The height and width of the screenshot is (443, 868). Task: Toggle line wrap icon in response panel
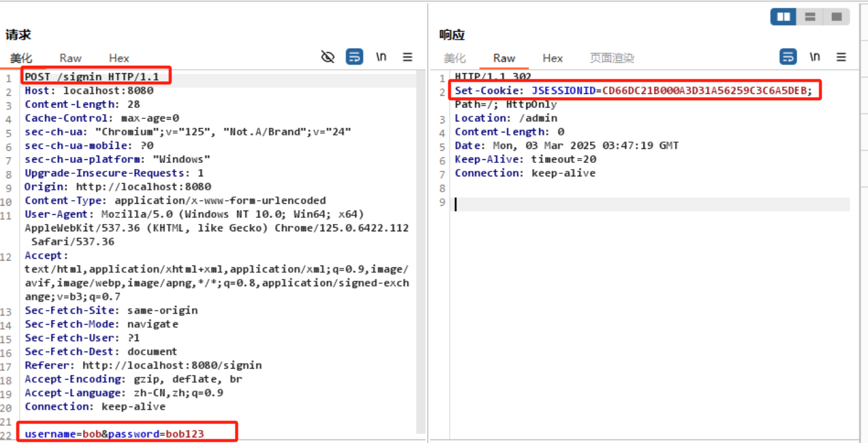coord(788,57)
